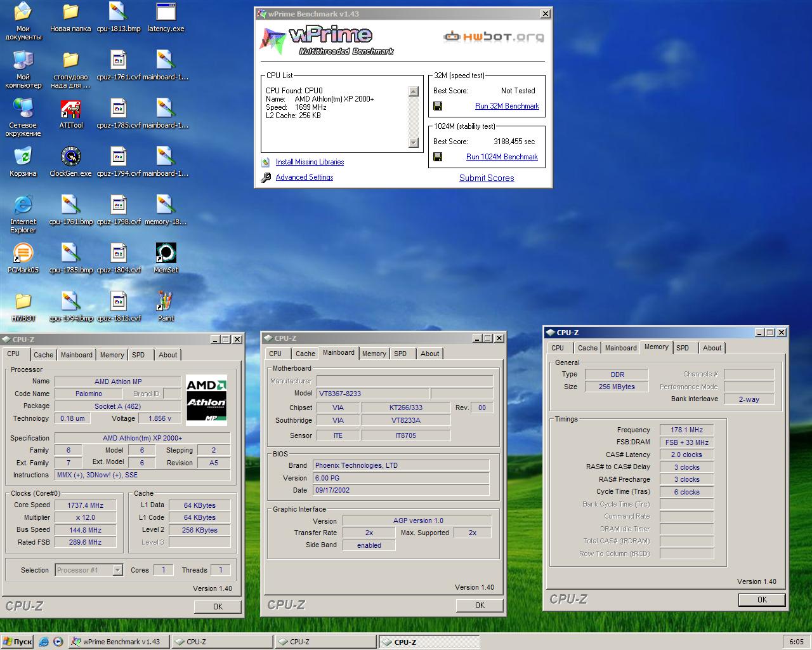
Task: Click the memory Frequency value 178.1 MHz
Action: tap(686, 430)
